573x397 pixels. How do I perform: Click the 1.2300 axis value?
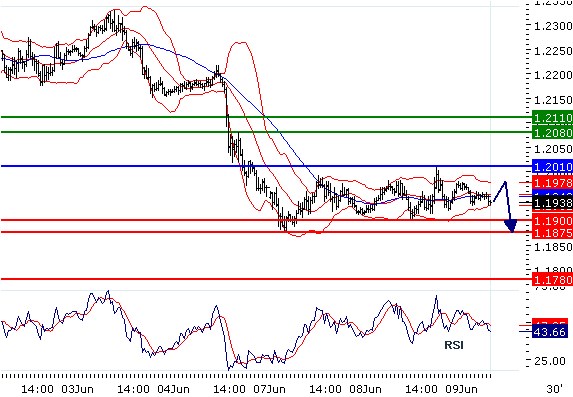click(553, 26)
